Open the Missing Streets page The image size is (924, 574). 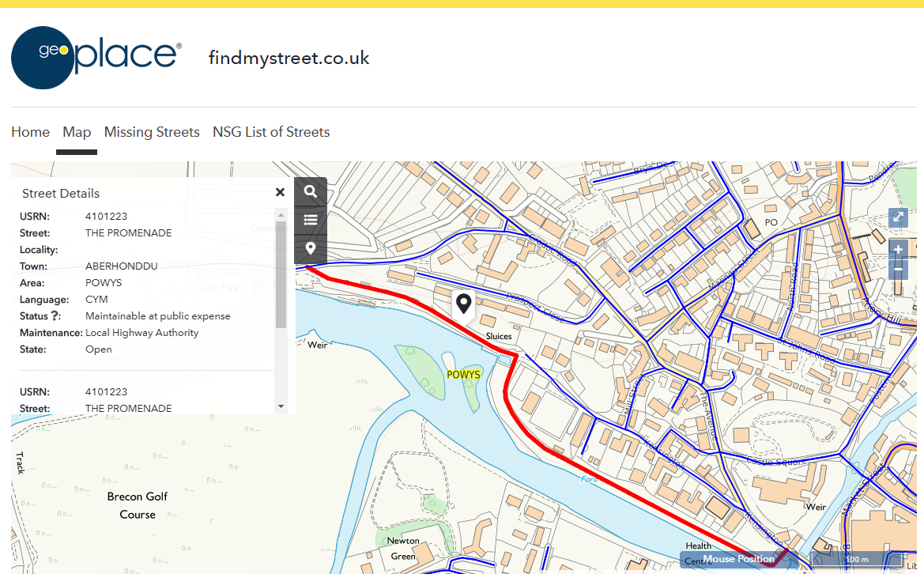[152, 132]
